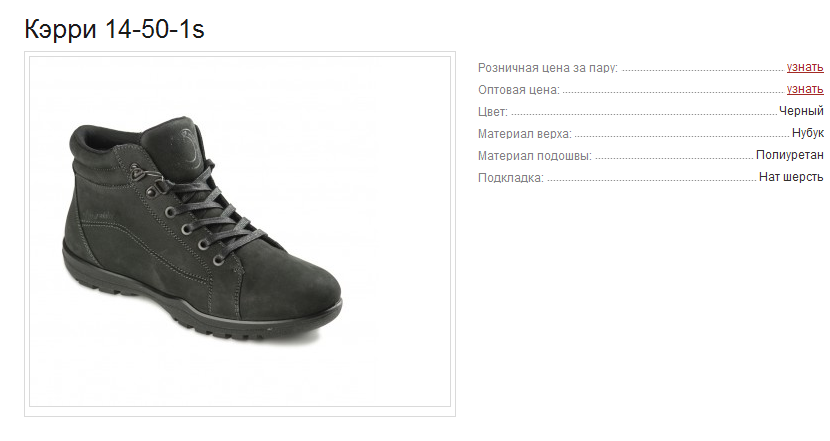Open the wholesale price 'узнать' link
The image size is (830, 441).
tap(805, 89)
